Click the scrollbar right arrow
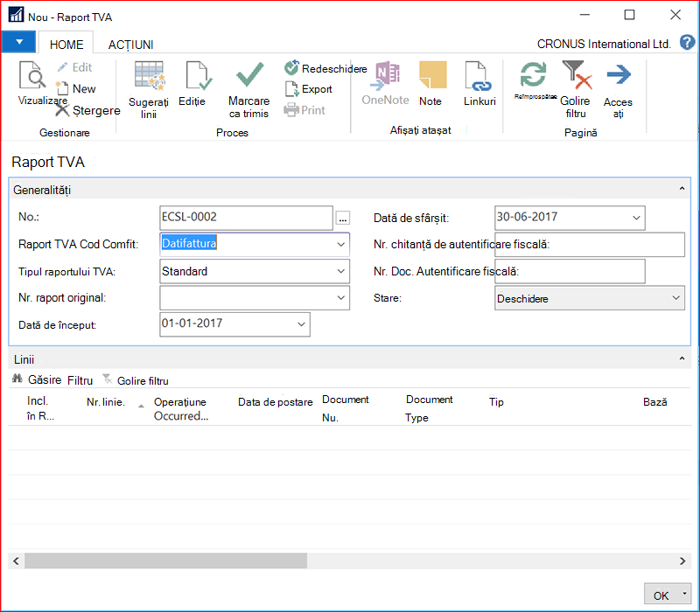The image size is (700, 612). 682,560
